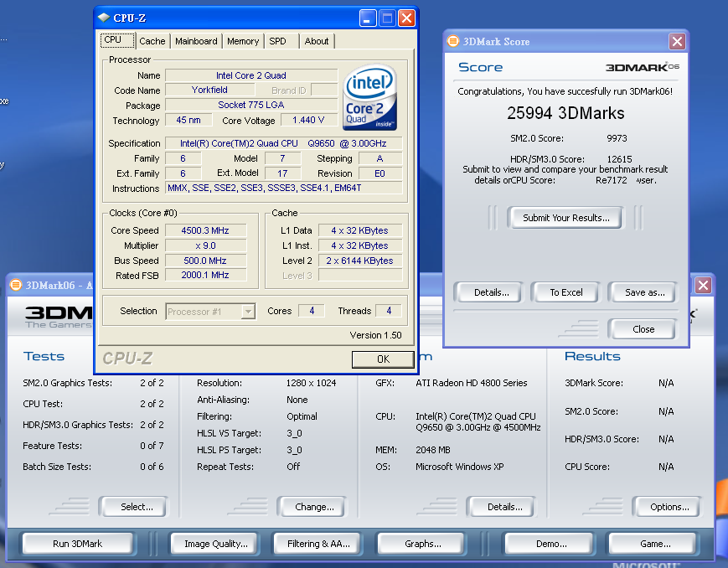
Task: Click the Level 2 cache value 2 x 6144 KBytes
Action: click(360, 261)
